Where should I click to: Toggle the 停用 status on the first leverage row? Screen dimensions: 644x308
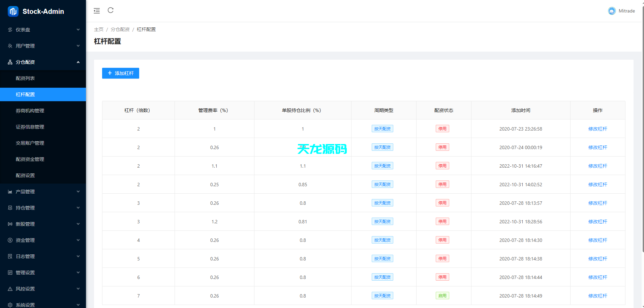point(442,129)
